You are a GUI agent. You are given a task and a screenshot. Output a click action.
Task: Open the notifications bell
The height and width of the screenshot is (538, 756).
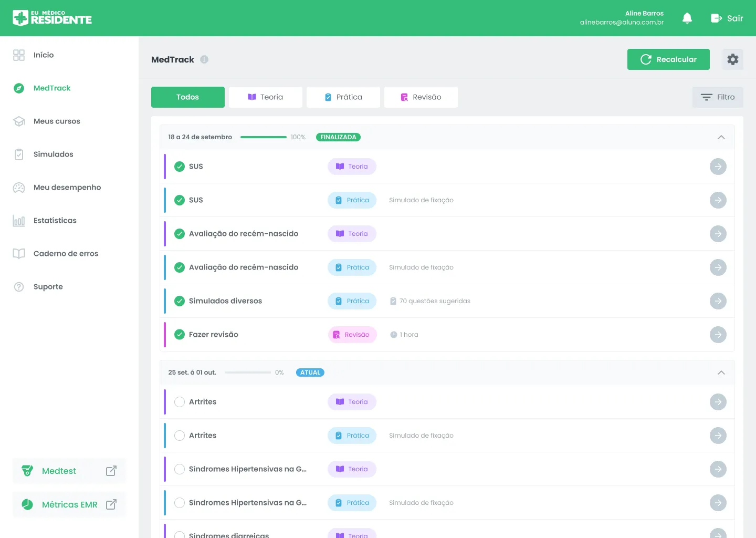(687, 18)
